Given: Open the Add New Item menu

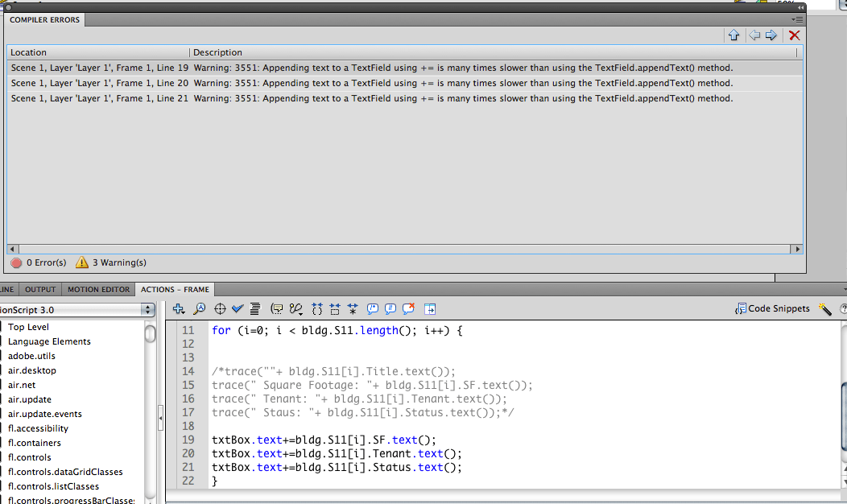Looking at the screenshot, I should pos(179,308).
